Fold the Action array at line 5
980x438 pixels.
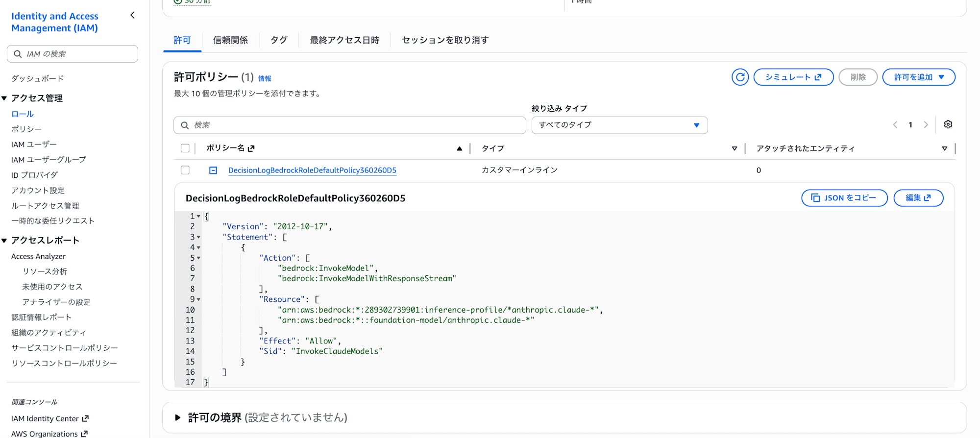coord(198,258)
